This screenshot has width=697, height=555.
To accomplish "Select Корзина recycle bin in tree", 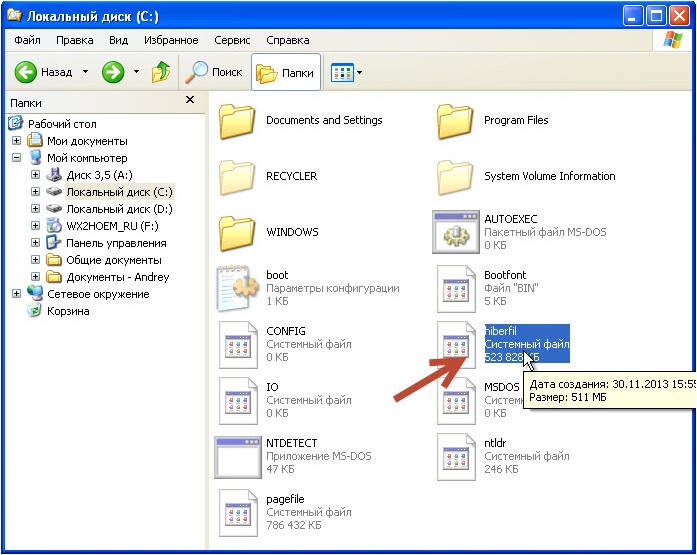I will pyautogui.click(x=68, y=311).
